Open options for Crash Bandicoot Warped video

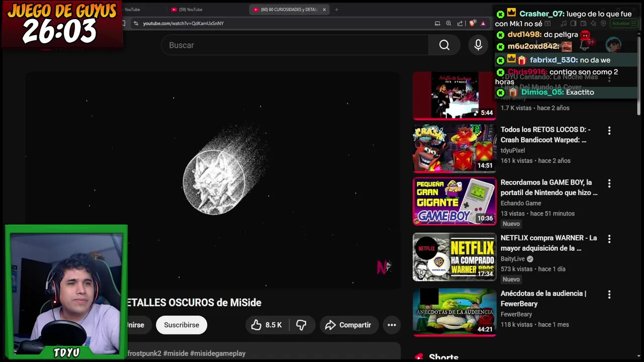[609, 130]
